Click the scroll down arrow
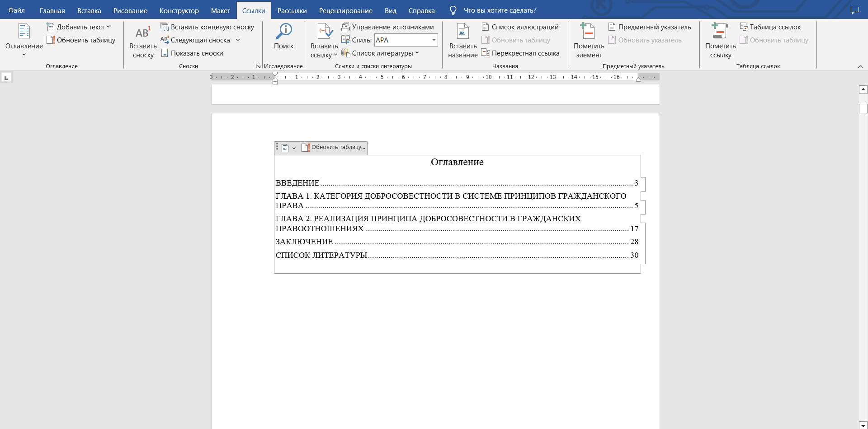868x429 pixels. pyautogui.click(x=863, y=425)
